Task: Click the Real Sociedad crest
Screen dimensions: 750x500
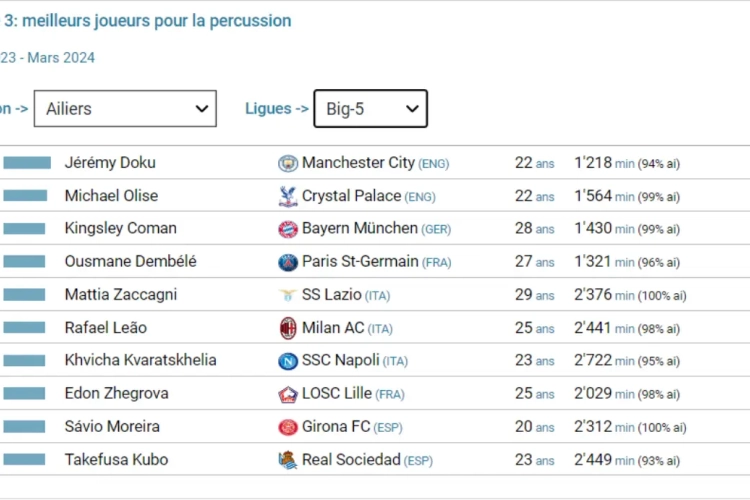Action: click(288, 460)
